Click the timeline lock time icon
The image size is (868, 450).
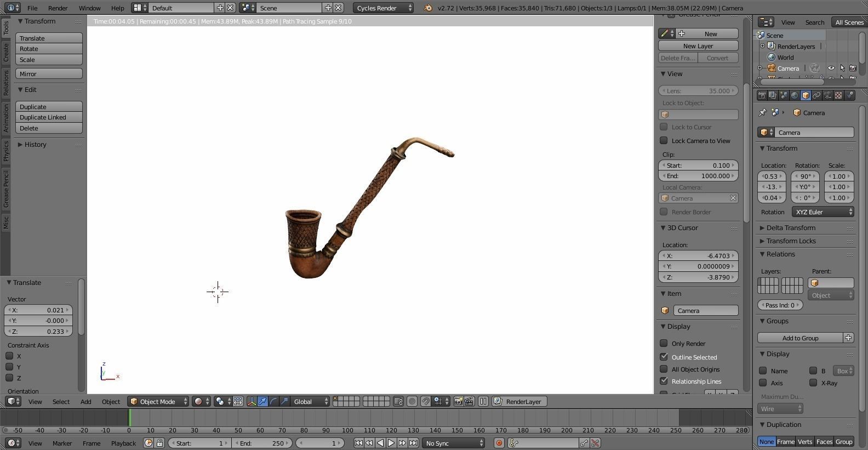[159, 443]
